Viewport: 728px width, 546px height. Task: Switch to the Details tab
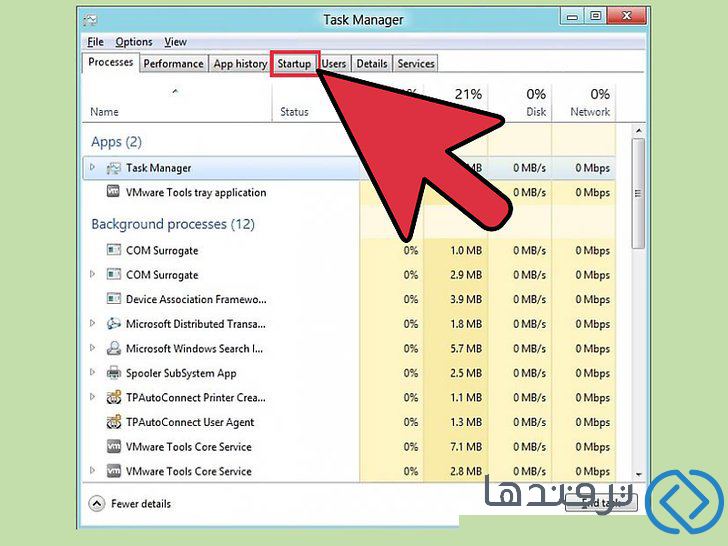coord(371,64)
